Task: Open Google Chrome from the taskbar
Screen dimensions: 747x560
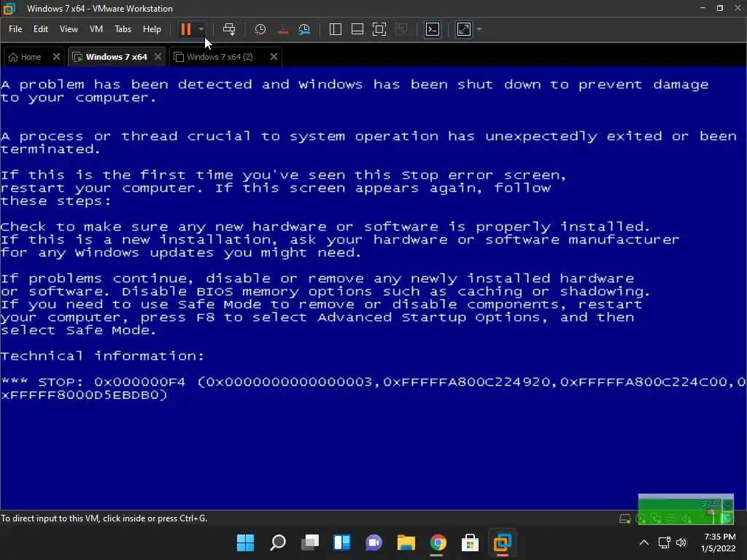Action: (438, 542)
